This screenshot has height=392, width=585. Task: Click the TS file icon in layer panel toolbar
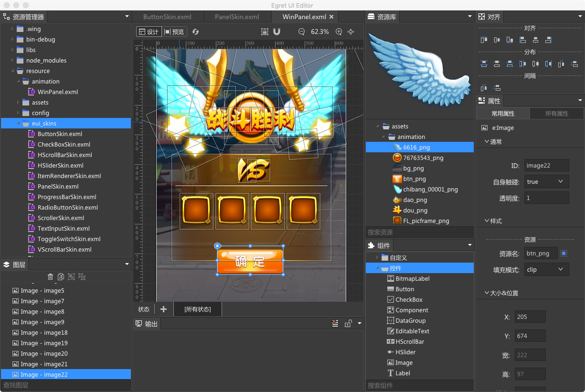61,277
